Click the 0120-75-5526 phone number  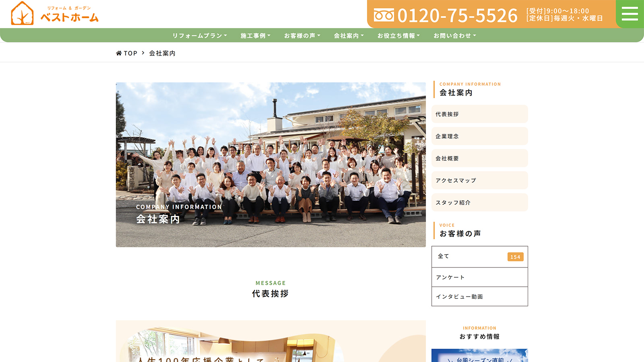(457, 16)
